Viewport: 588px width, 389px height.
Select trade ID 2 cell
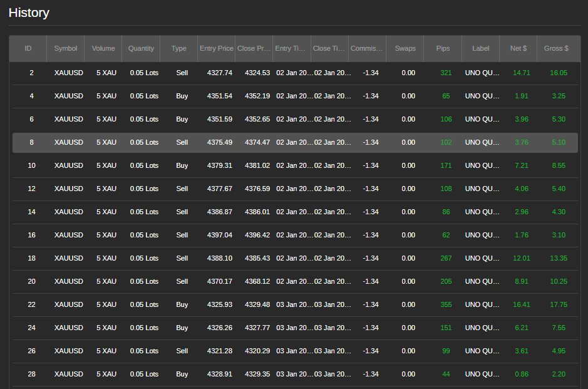[31, 73]
